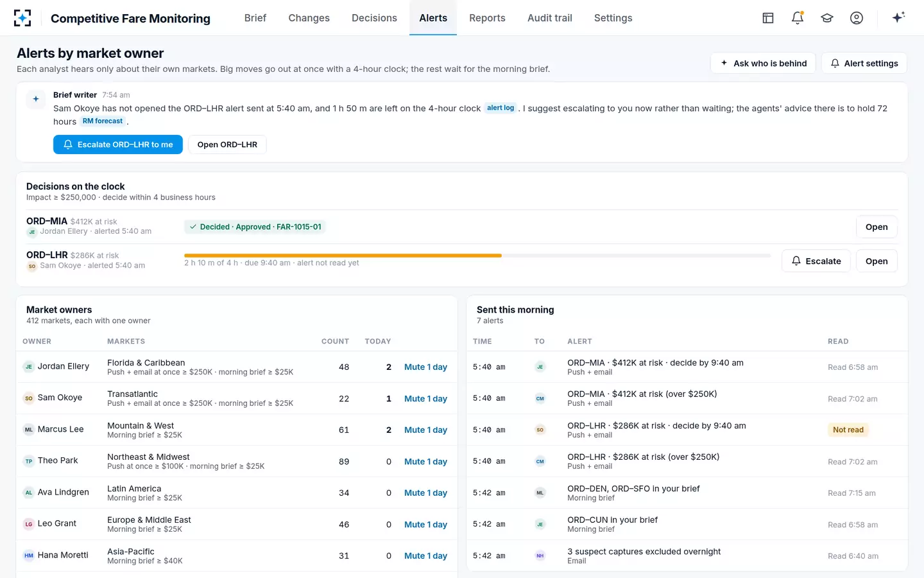Image resolution: width=924 pixels, height=578 pixels.
Task: Click the ML recipient avatar for ORD–DEN brief alert
Action: [540, 493]
